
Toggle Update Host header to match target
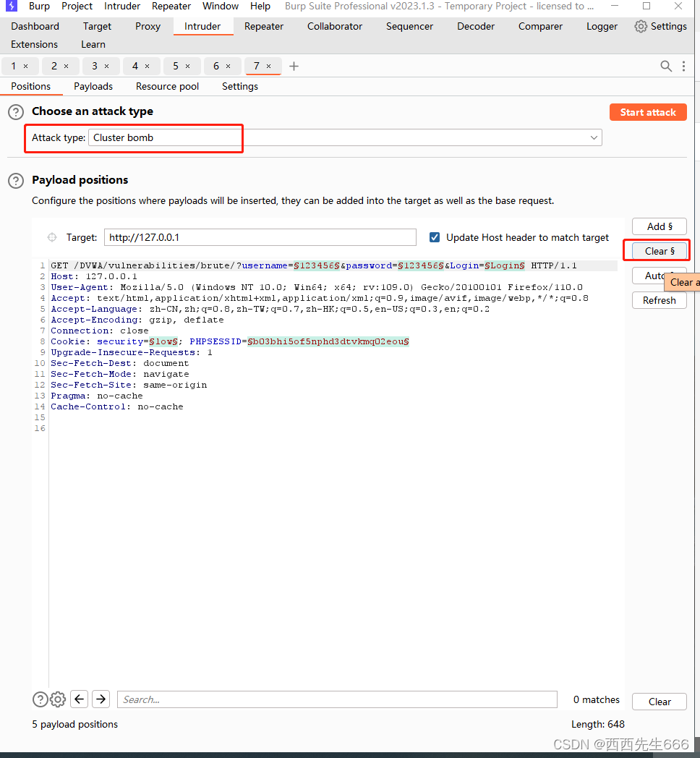[435, 237]
